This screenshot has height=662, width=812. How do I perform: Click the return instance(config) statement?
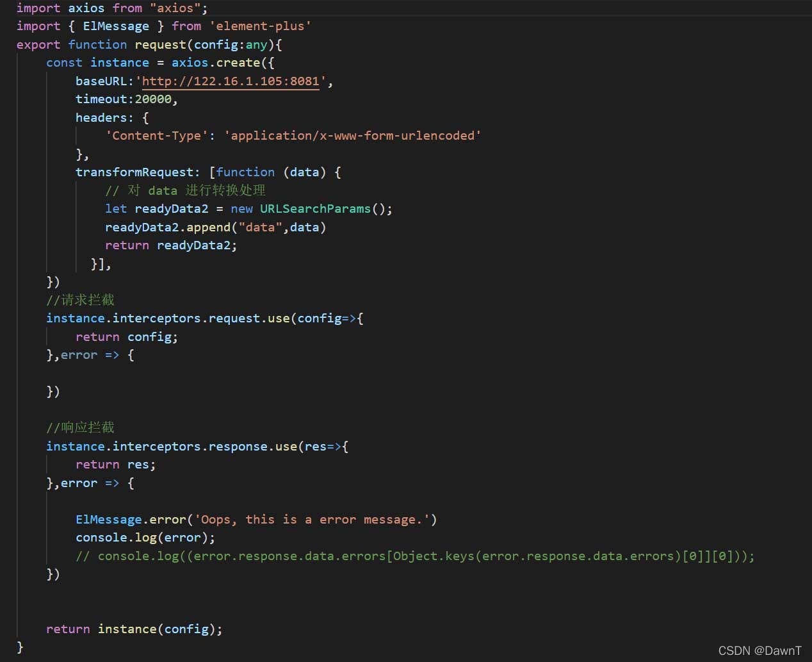[134, 629]
